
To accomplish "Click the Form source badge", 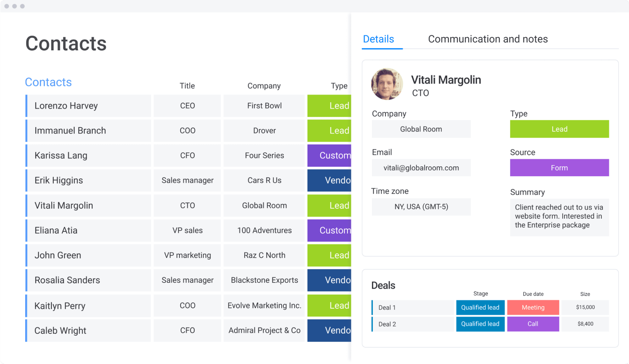I will 559,168.
